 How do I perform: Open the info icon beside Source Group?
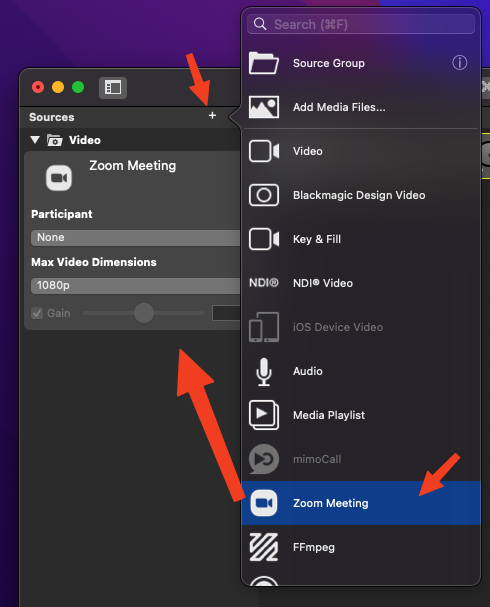click(459, 63)
